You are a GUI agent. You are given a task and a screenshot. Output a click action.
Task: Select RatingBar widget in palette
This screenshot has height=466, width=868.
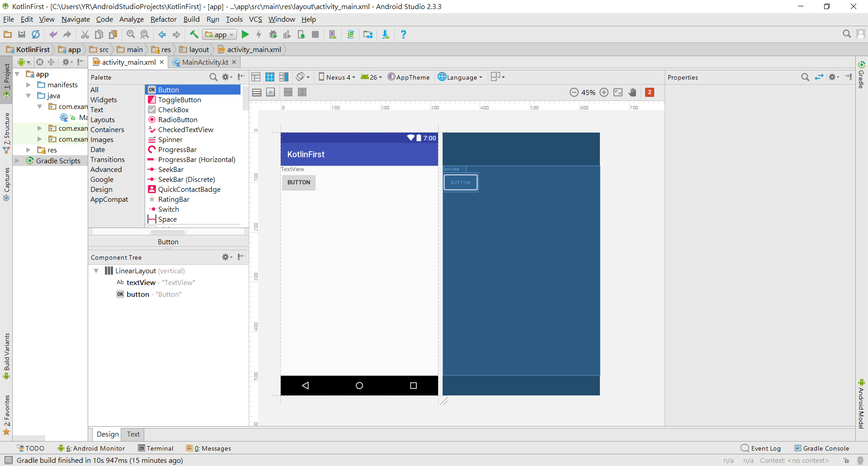(x=174, y=199)
